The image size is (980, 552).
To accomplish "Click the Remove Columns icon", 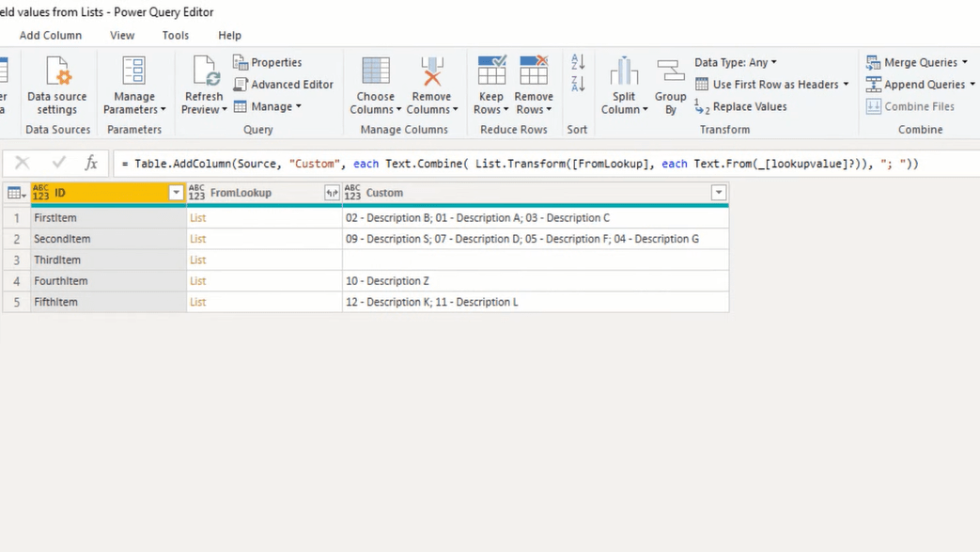I will tap(431, 71).
